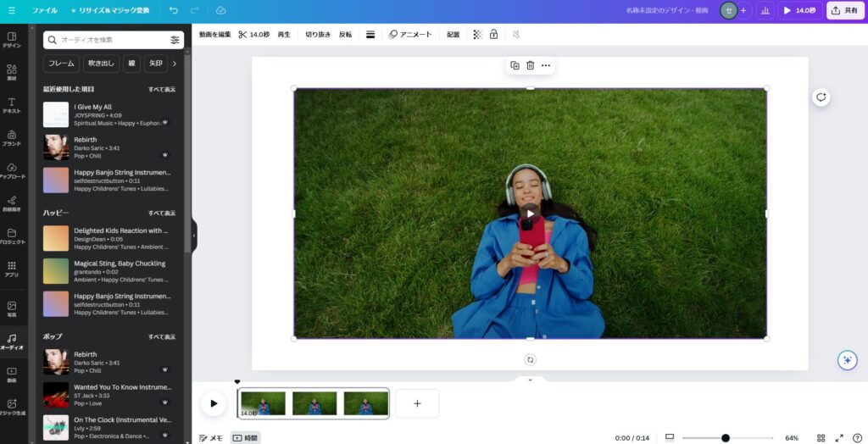868x444 pixels.
Task: Toggle the 時間 timeline view button
Action: click(246, 438)
